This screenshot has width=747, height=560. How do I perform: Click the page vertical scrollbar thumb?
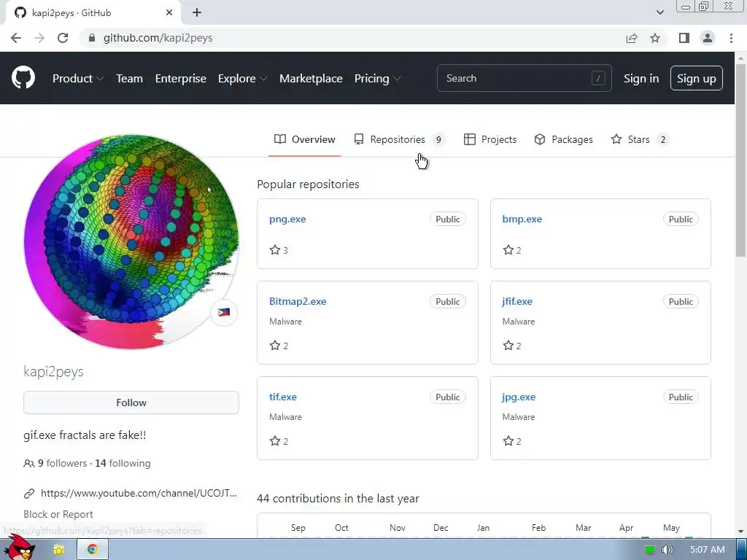[x=740, y=160]
